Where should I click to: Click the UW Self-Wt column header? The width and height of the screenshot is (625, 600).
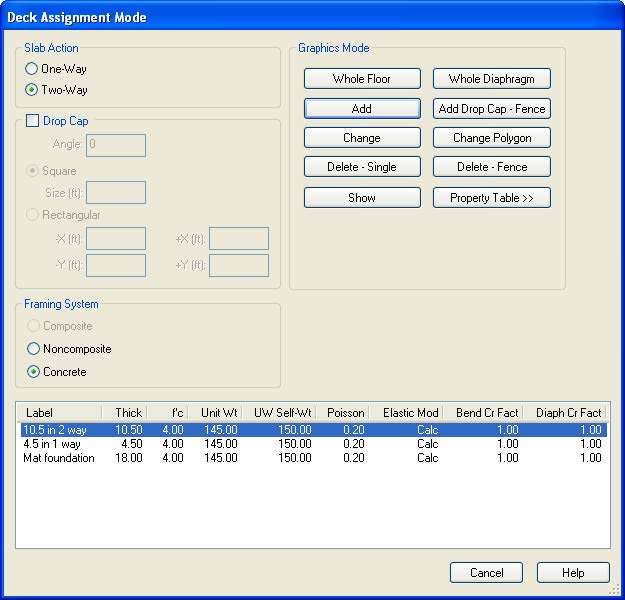point(280,413)
